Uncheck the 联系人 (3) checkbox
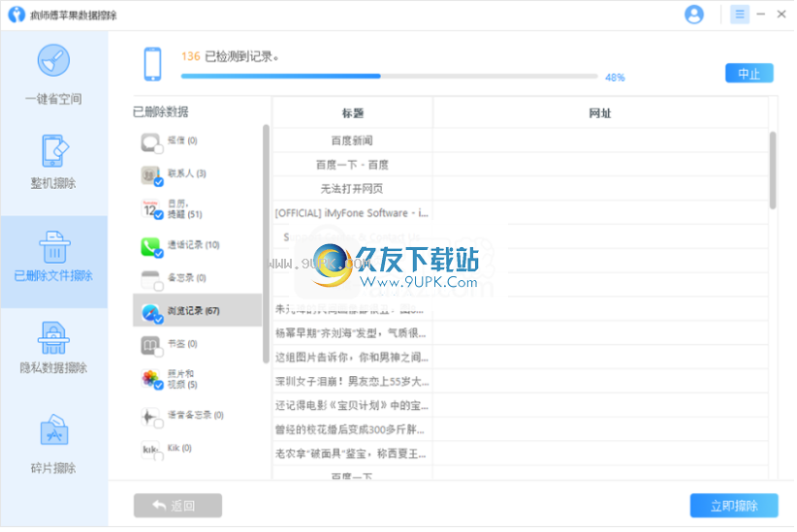This screenshot has height=532, width=797. (x=159, y=182)
